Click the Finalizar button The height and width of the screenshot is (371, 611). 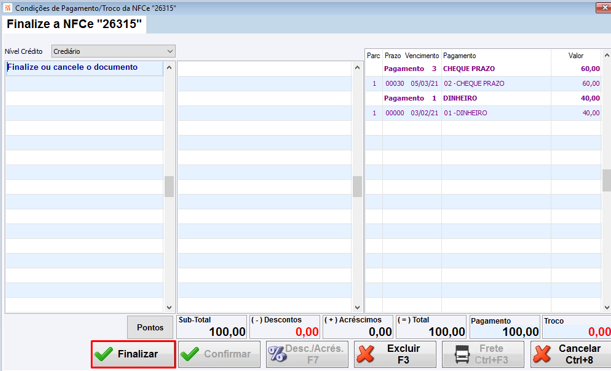pos(133,354)
